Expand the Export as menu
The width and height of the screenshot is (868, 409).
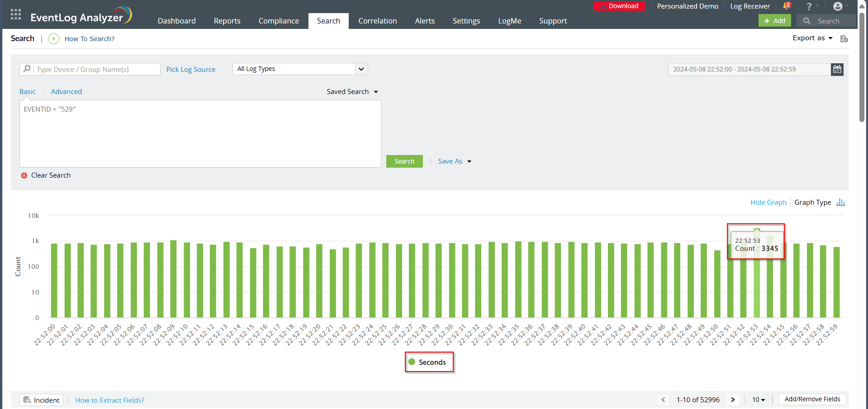pyautogui.click(x=812, y=38)
